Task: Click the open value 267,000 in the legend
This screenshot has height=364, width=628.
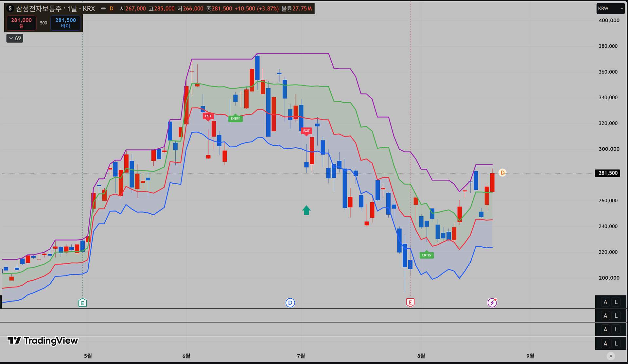Action: (x=135, y=8)
